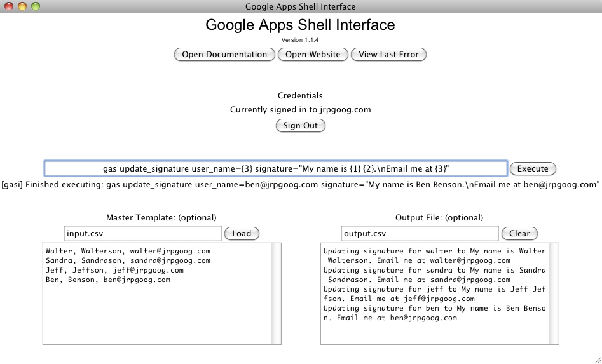This screenshot has width=602, height=364.
Task: Click the window resize grip corner
Action: click(598, 360)
